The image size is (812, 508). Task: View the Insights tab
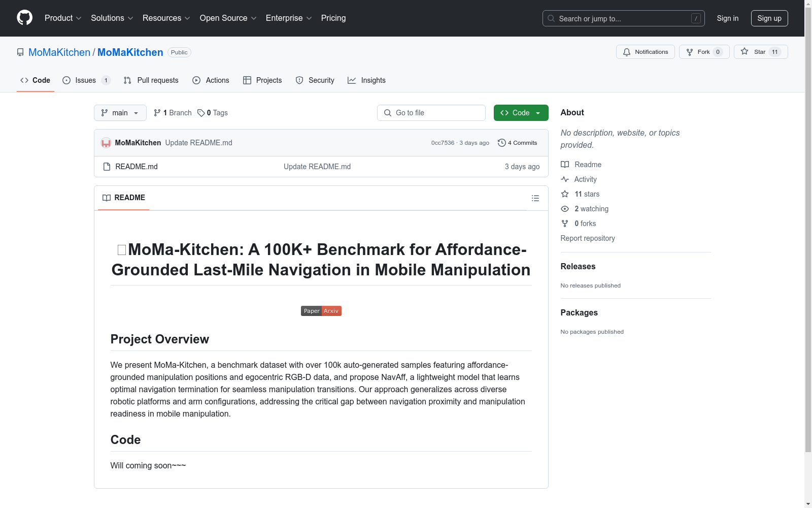[x=366, y=80]
